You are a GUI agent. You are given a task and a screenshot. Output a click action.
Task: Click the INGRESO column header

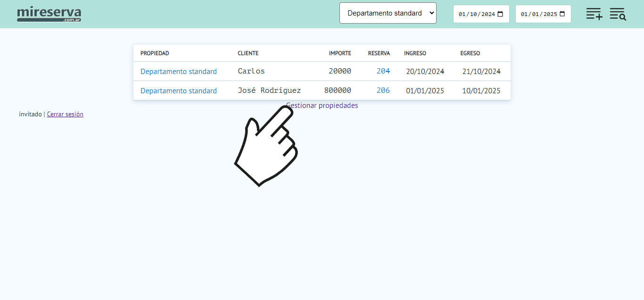coord(415,53)
